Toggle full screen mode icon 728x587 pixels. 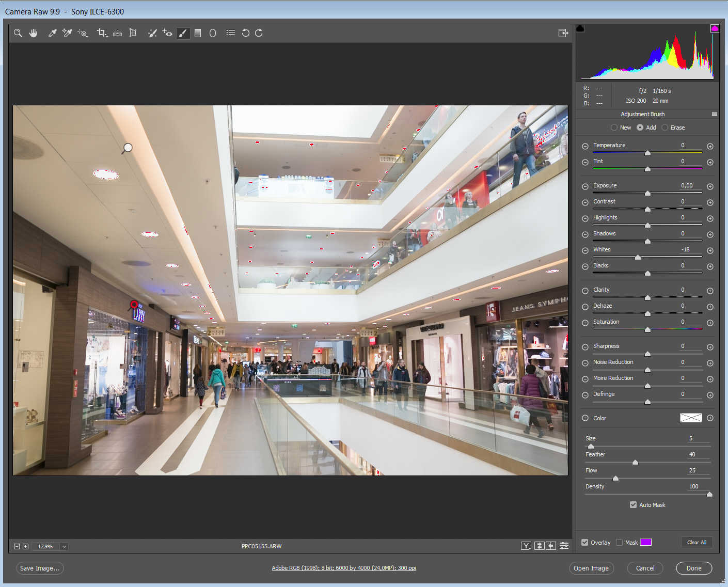563,33
